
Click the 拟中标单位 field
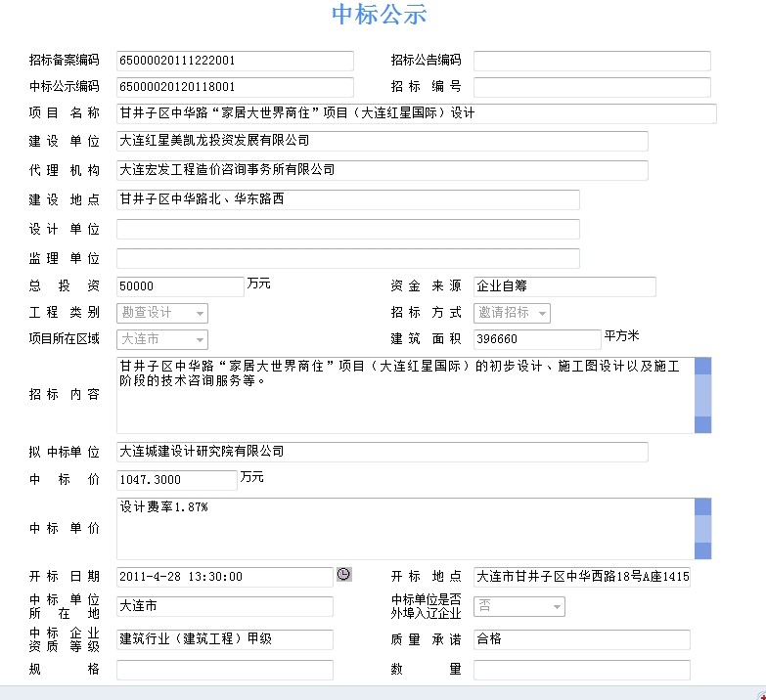383,452
